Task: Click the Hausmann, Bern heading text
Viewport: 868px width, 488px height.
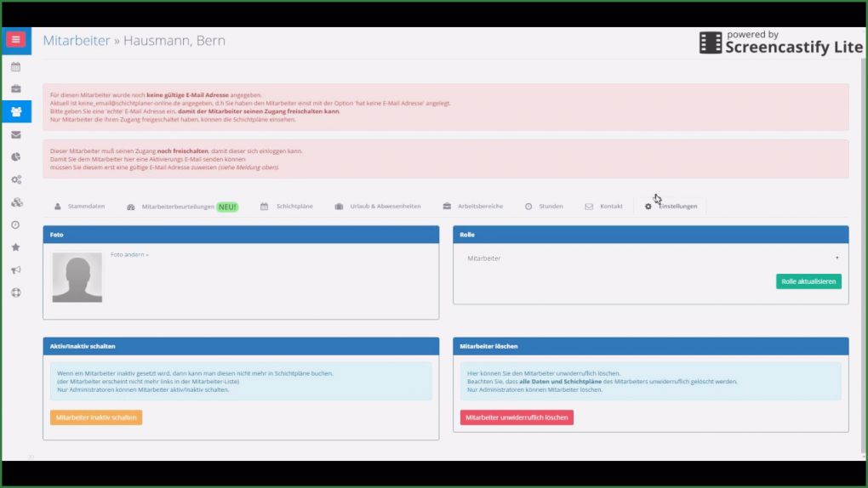Action: click(174, 41)
